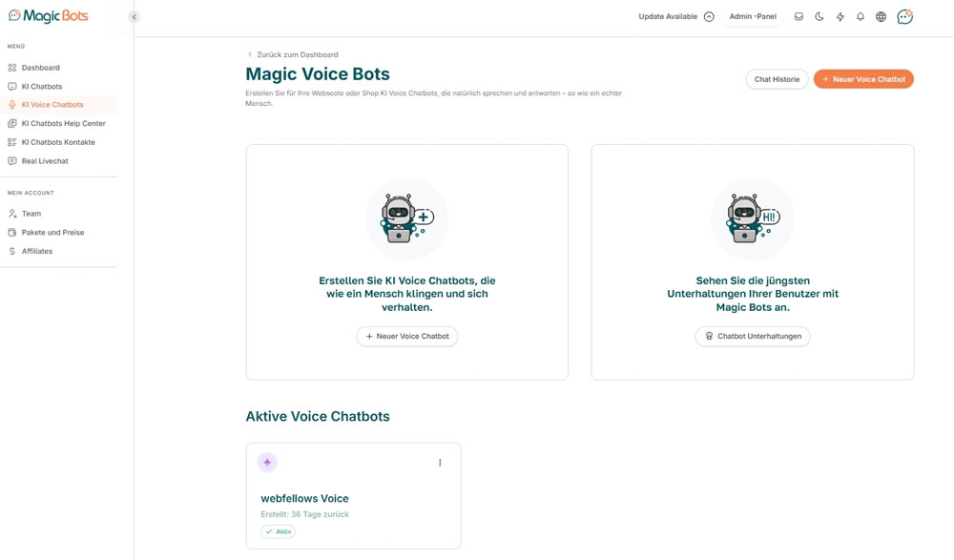
Task: Click white Neuer Voice Chatbot card button
Action: [407, 336]
